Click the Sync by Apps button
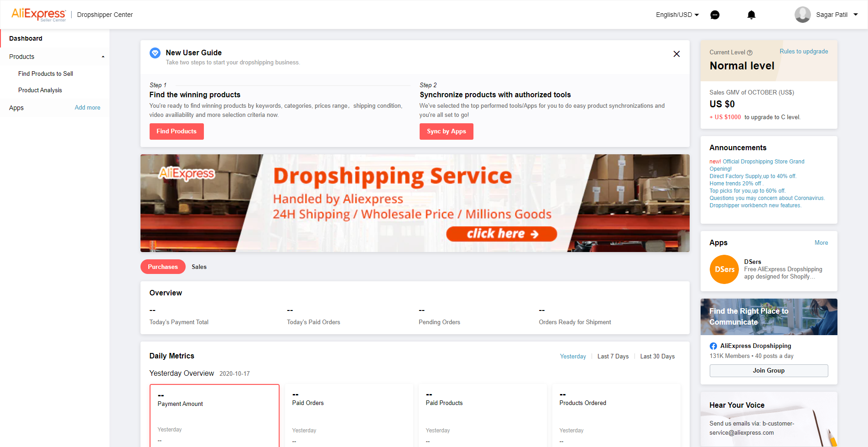 (x=447, y=131)
